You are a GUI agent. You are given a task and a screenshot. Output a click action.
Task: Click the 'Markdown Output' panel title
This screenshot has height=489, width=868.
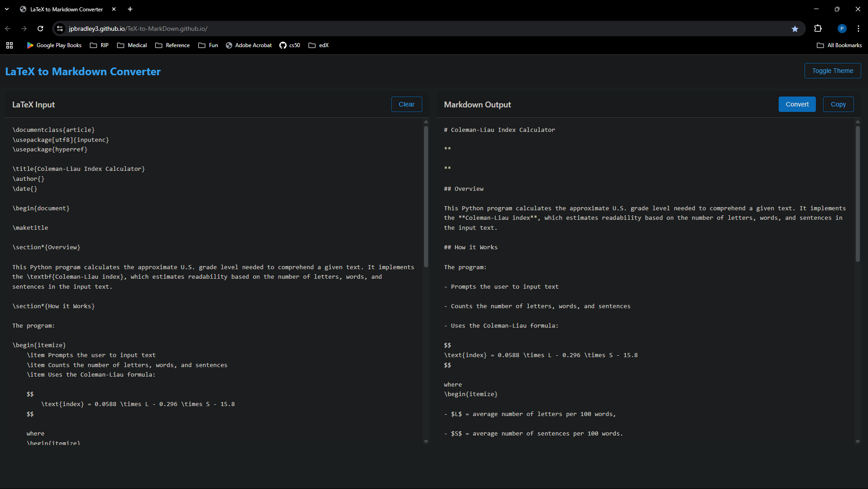point(478,105)
